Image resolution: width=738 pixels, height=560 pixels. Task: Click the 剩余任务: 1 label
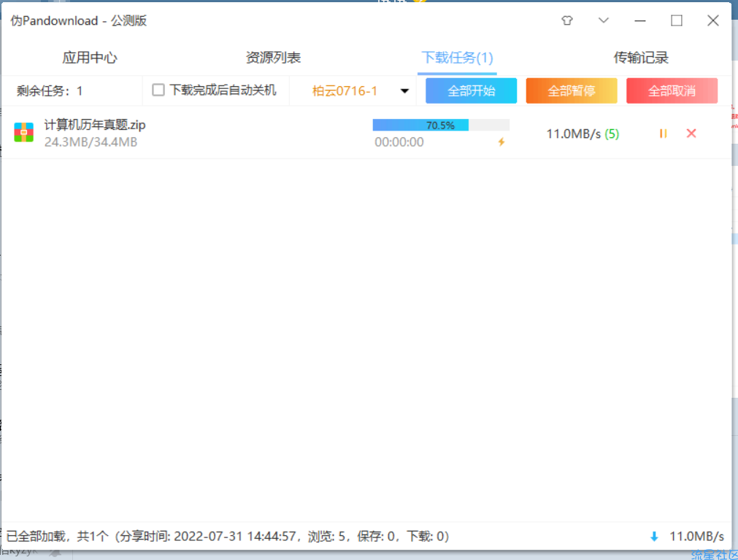pos(50,91)
